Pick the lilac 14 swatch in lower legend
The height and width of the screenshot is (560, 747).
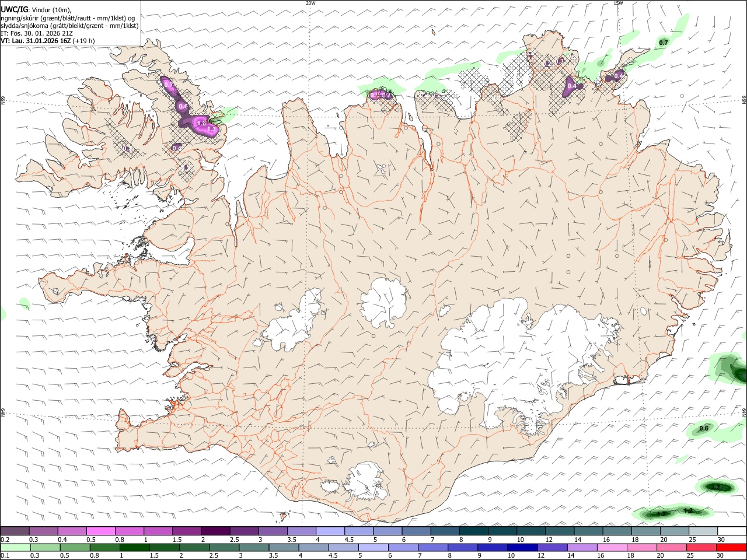[582, 547]
